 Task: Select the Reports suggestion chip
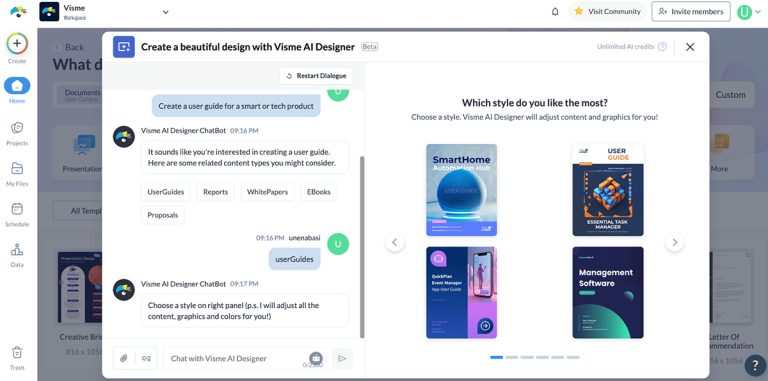click(216, 192)
